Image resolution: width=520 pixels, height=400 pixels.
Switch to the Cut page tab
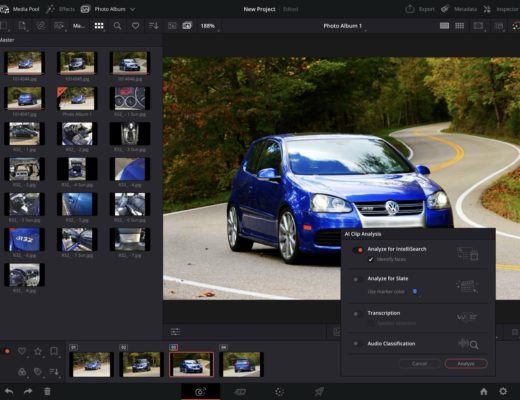(240, 392)
